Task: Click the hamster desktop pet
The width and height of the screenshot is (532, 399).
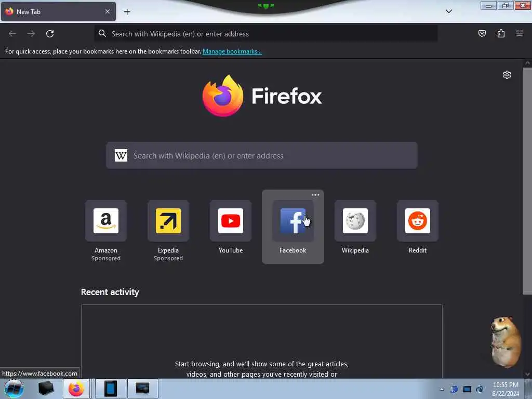Action: (506, 342)
